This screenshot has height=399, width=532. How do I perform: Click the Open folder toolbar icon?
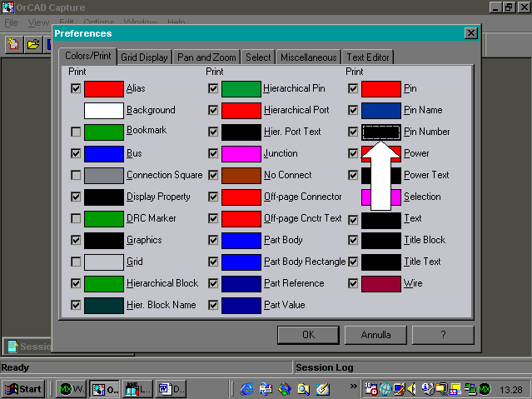pyautogui.click(x=33, y=44)
